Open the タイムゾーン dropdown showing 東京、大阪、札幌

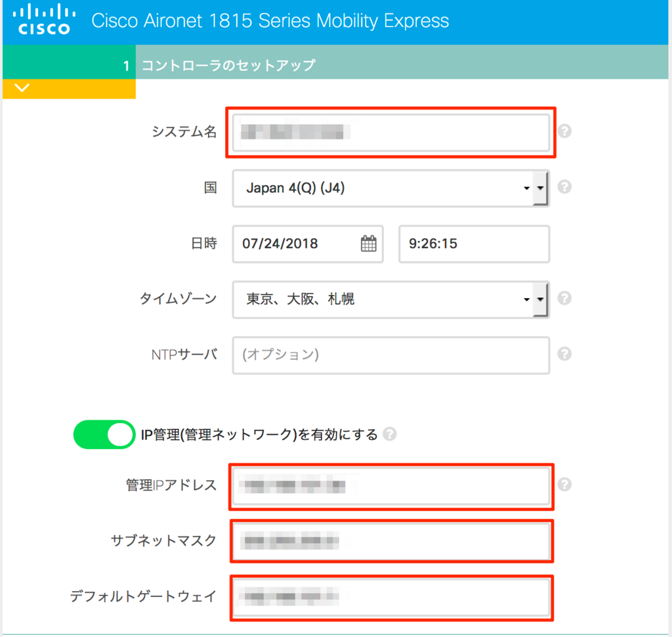[x=391, y=299]
